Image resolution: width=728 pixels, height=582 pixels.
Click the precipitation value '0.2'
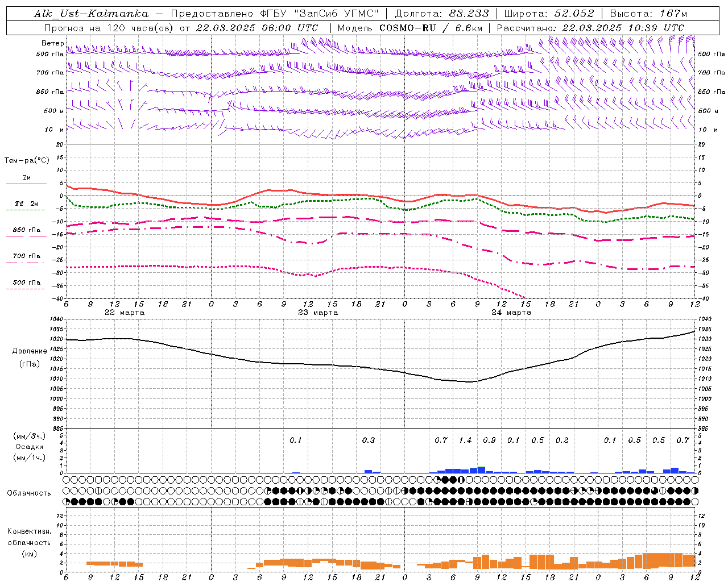point(562,440)
